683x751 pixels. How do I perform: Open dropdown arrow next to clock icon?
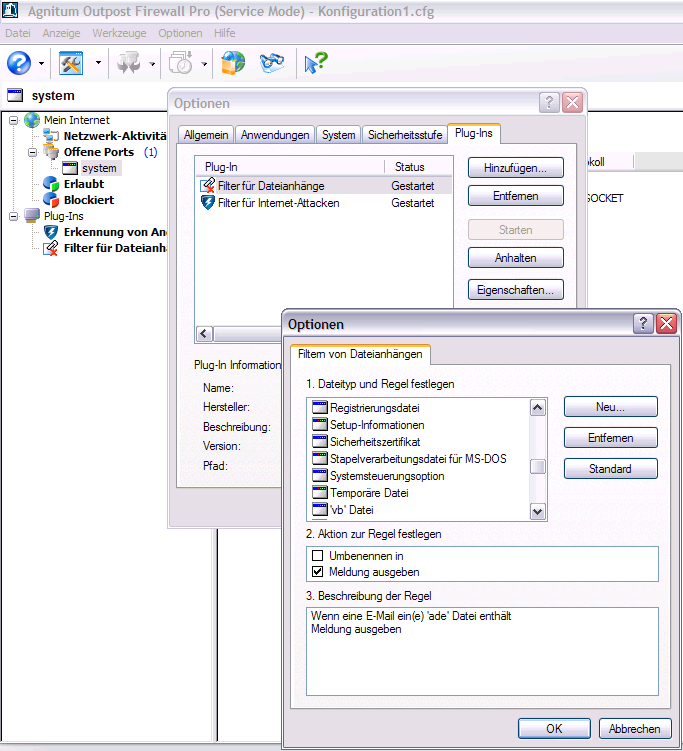click(204, 63)
